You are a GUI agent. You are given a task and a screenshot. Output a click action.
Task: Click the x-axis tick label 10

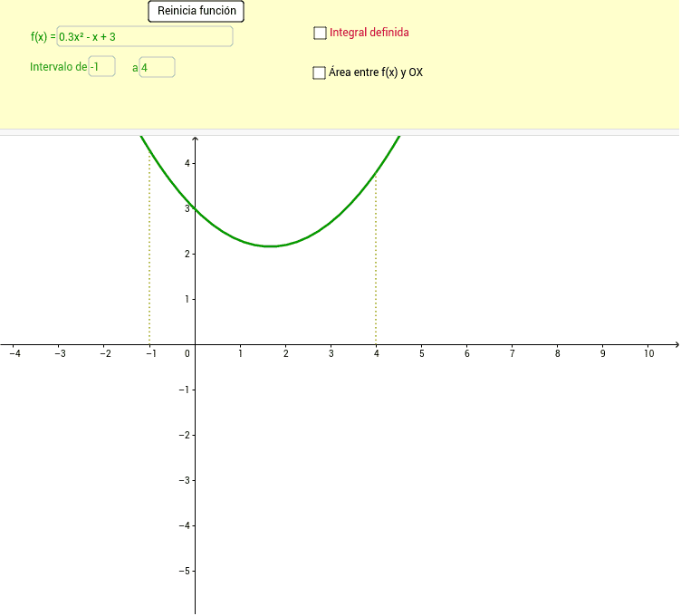click(x=648, y=353)
